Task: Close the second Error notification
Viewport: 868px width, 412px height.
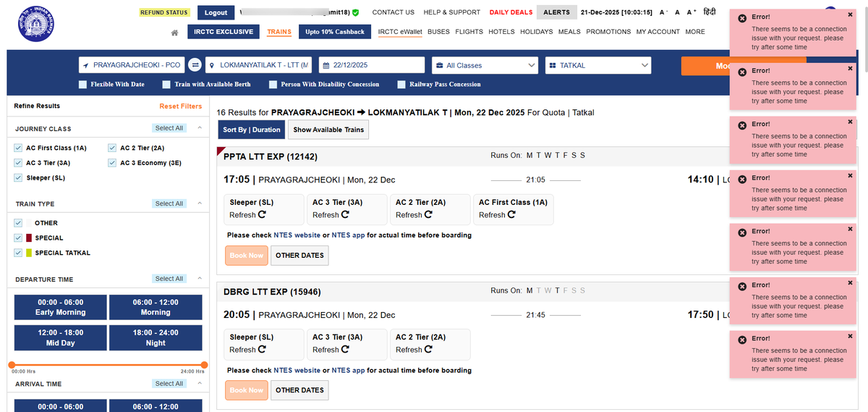Action: click(850, 68)
